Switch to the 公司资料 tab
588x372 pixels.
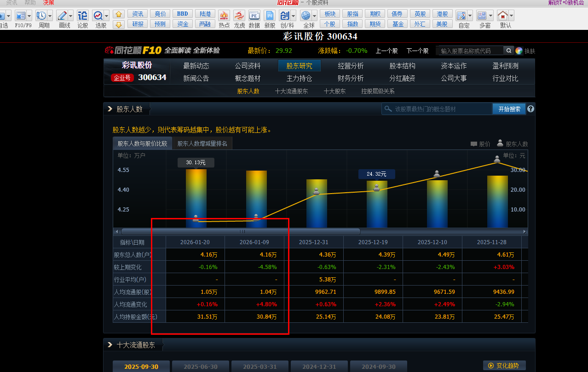(x=248, y=66)
